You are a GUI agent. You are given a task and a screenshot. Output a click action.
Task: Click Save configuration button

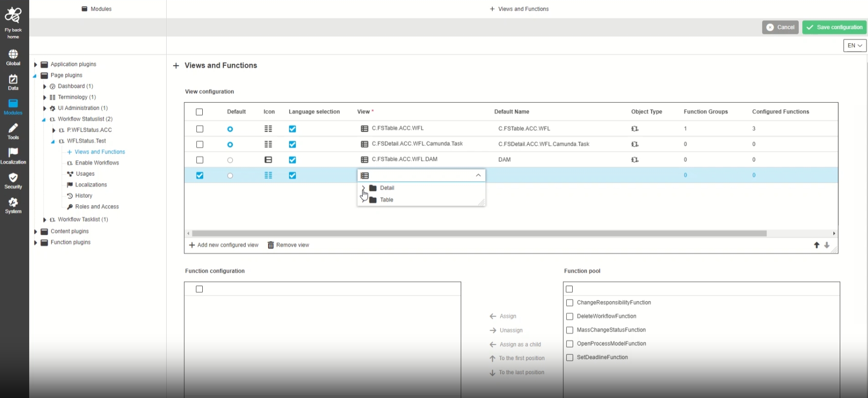834,27
